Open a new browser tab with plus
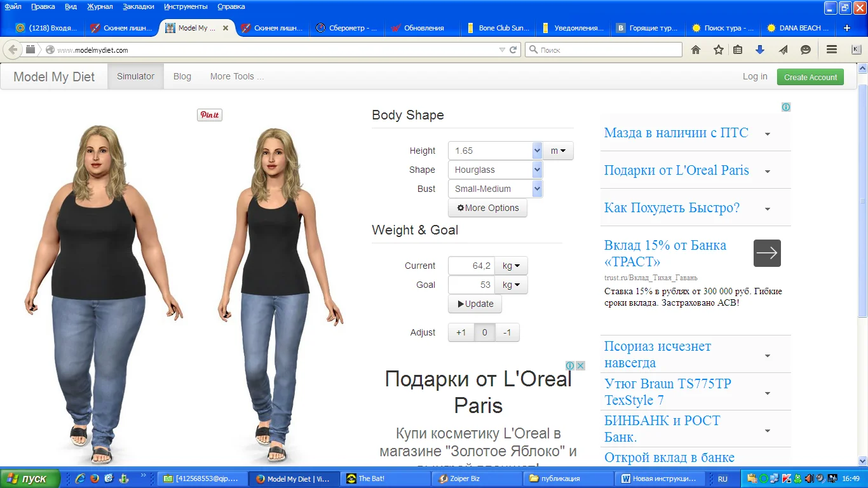 [x=846, y=28]
